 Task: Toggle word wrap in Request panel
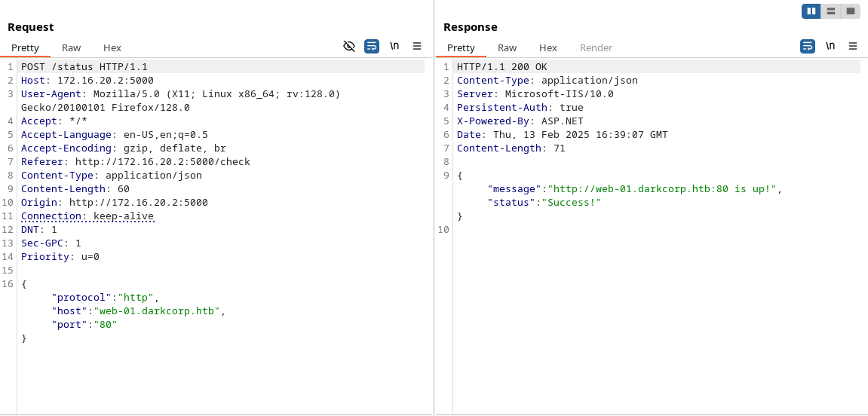[372, 46]
